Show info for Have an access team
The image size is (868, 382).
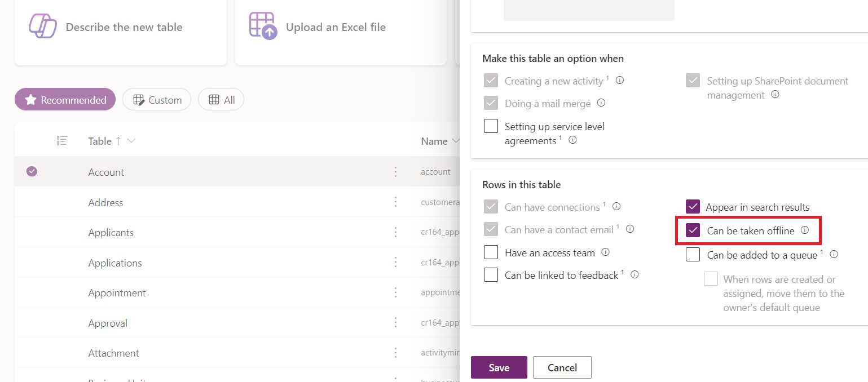coord(606,252)
